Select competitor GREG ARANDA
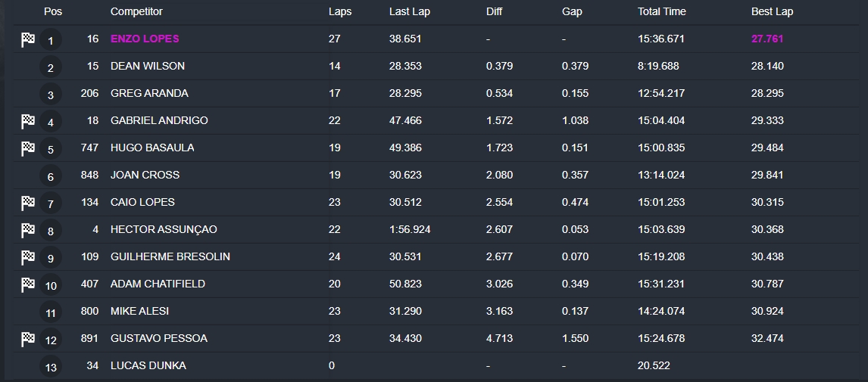 click(149, 93)
